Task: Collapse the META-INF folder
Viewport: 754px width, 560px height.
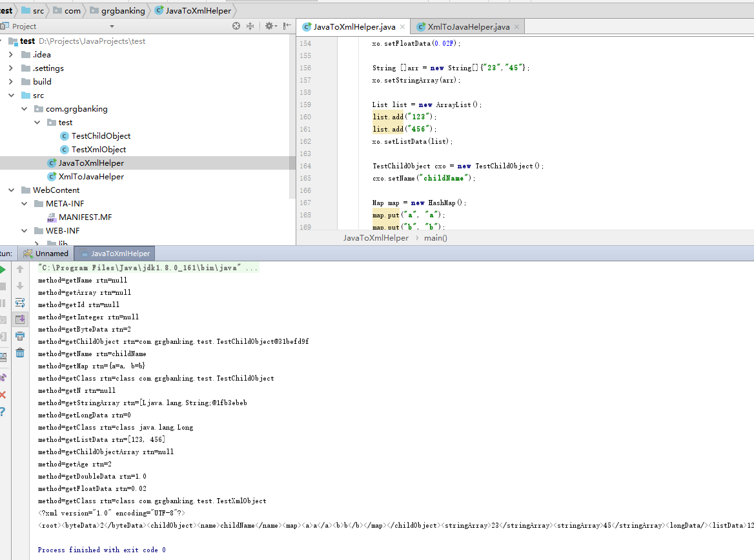Action: coord(24,203)
